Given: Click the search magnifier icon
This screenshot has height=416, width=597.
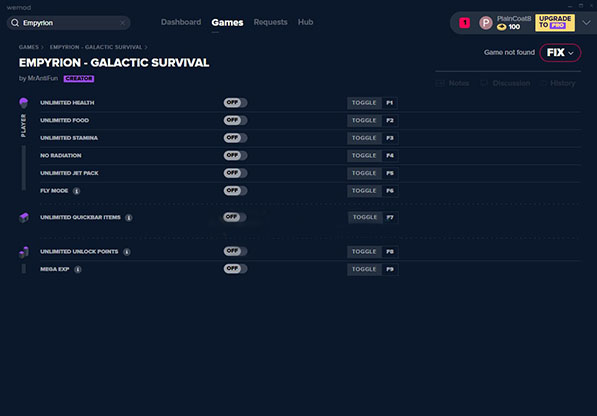Looking at the screenshot, I should [15, 23].
